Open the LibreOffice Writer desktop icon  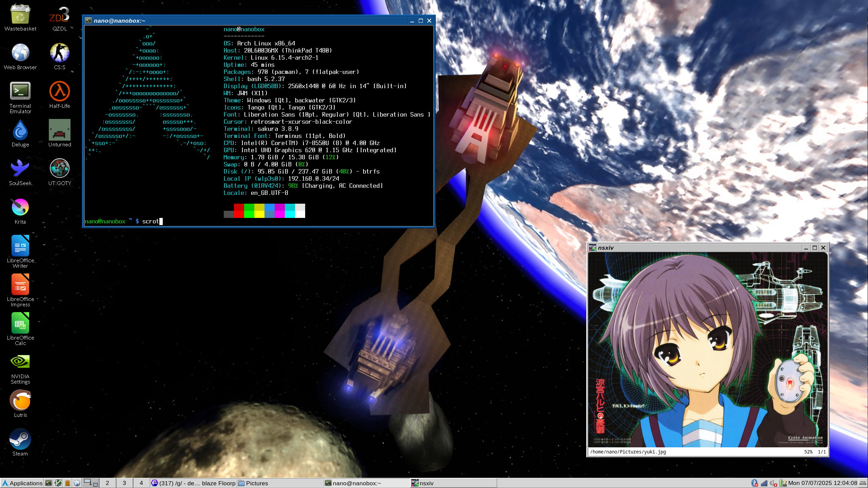click(x=20, y=251)
